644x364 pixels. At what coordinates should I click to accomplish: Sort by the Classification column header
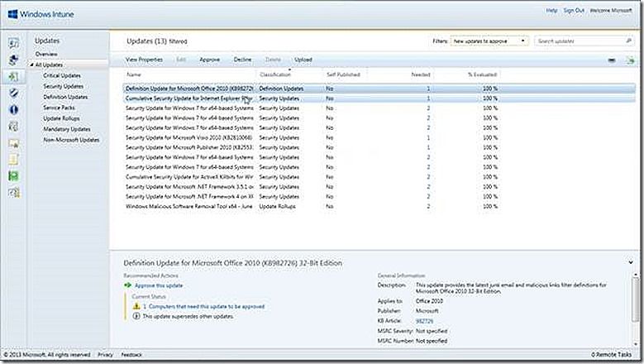(275, 74)
